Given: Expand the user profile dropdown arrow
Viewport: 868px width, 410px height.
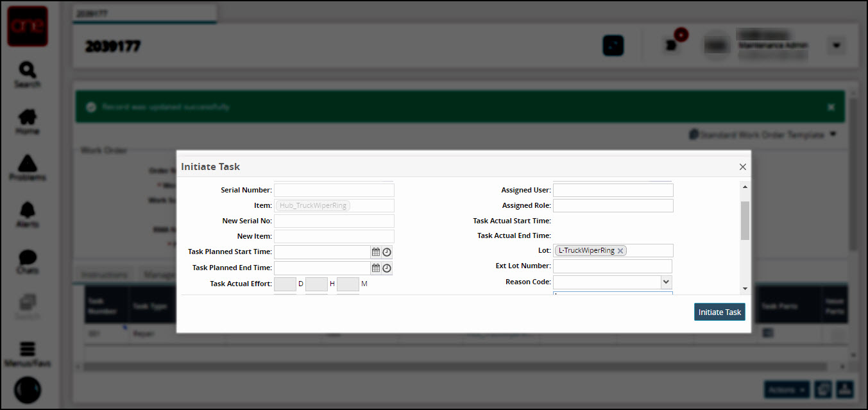Looking at the screenshot, I should coord(835,46).
